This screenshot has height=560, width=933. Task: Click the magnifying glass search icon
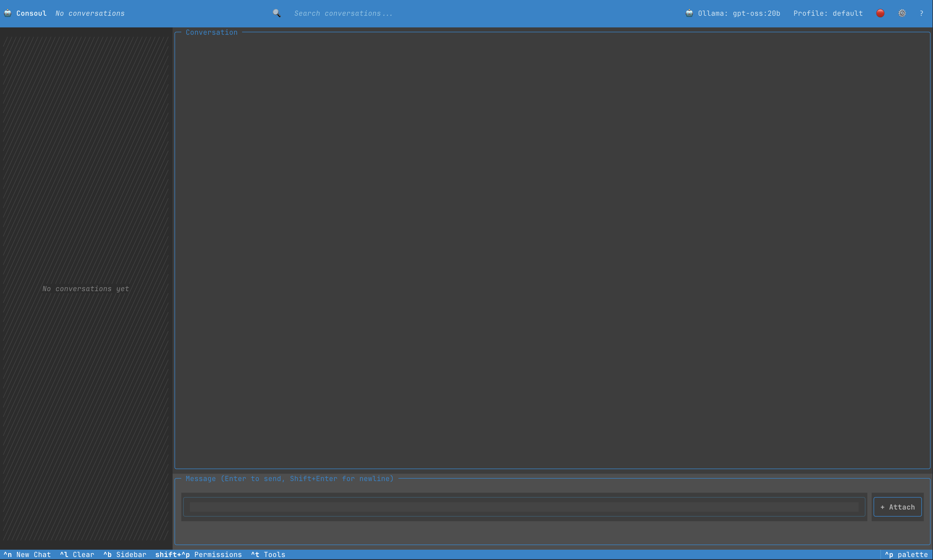tap(277, 13)
